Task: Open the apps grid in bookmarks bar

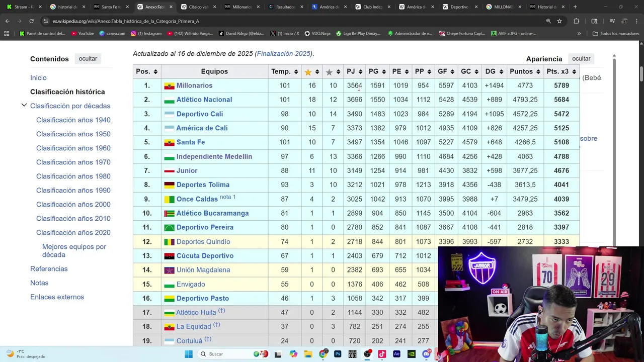Action: 7,34
